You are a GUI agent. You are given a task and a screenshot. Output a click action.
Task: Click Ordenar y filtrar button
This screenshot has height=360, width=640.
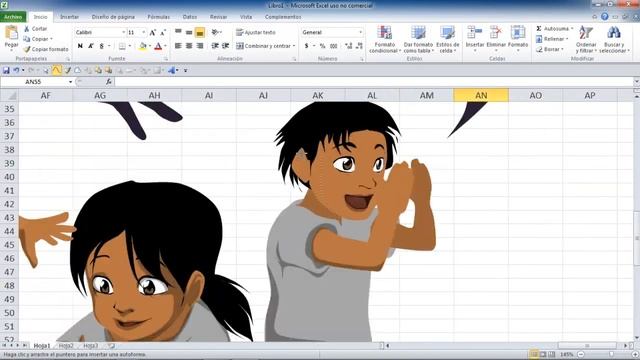(x=586, y=40)
